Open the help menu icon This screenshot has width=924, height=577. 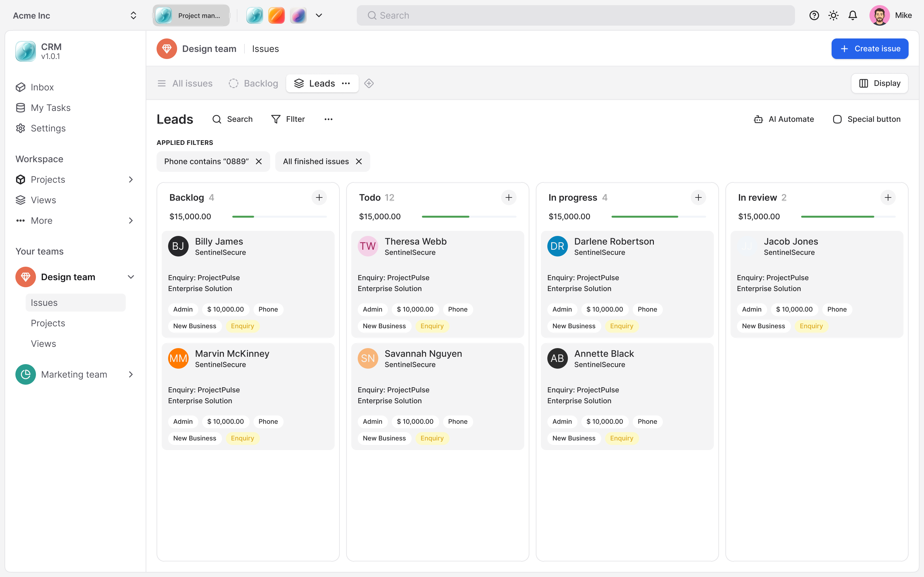(814, 15)
